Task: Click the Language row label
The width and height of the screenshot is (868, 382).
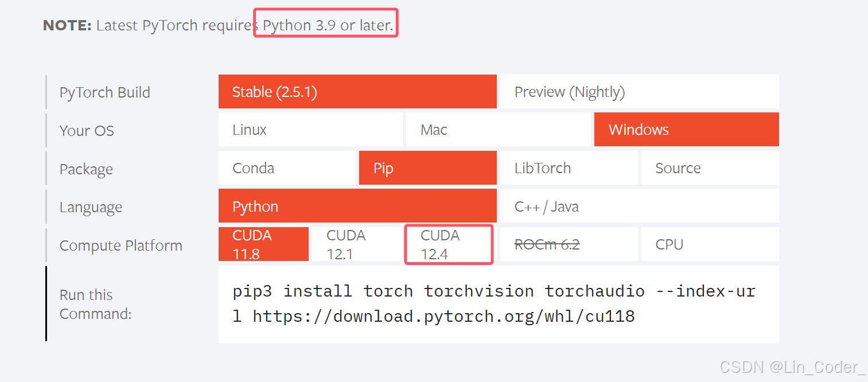Action: 91,207
